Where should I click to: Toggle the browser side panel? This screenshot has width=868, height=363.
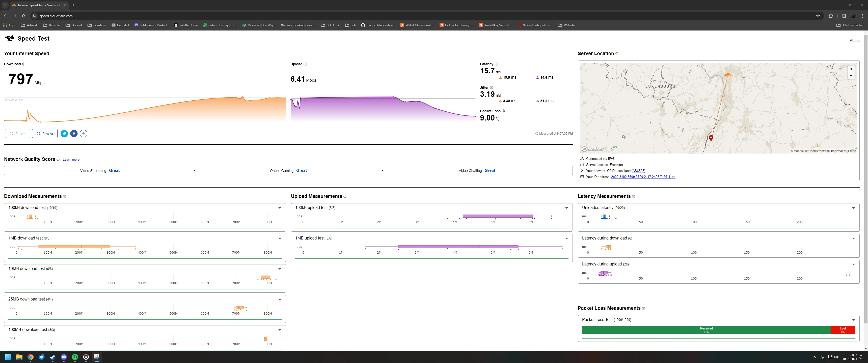coord(844,16)
